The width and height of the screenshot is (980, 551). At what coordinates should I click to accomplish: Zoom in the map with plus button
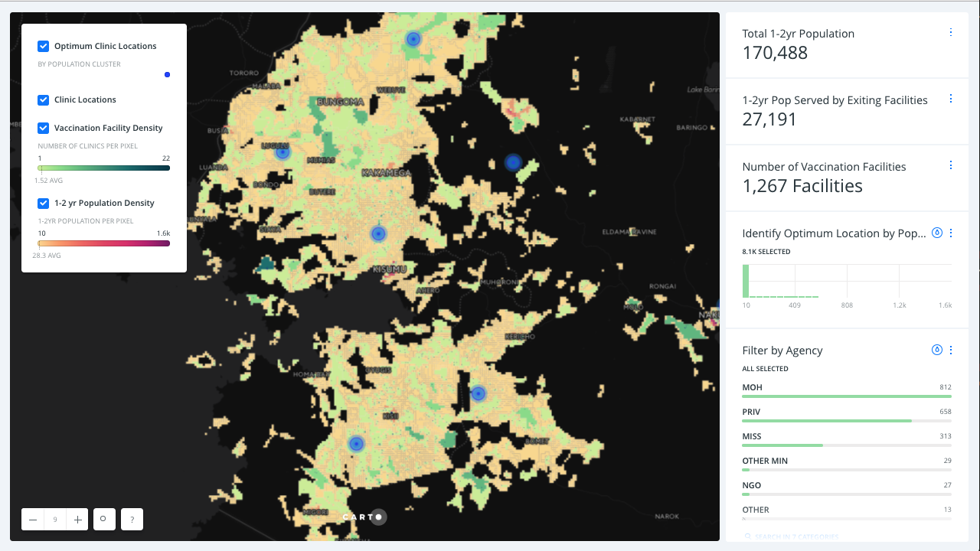[x=77, y=520]
